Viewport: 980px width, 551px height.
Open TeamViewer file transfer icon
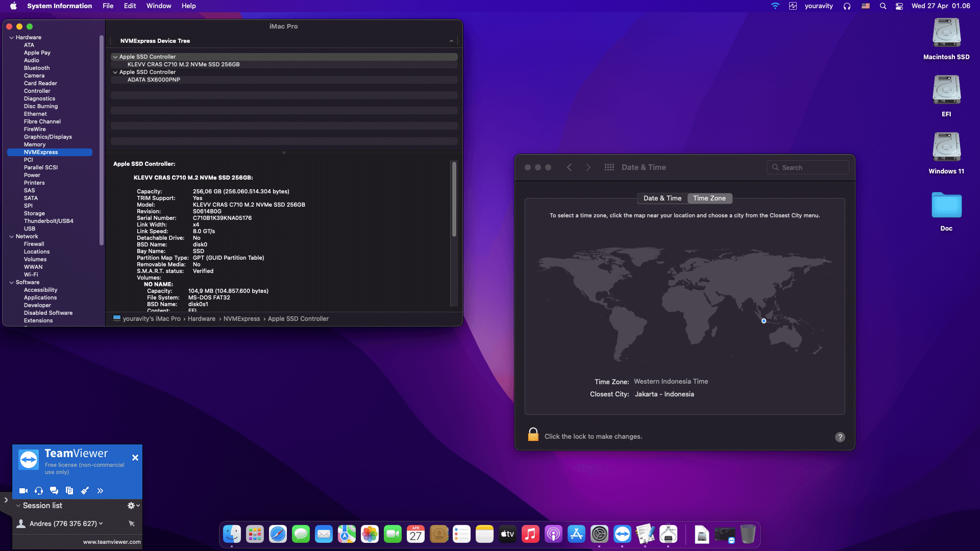click(69, 491)
